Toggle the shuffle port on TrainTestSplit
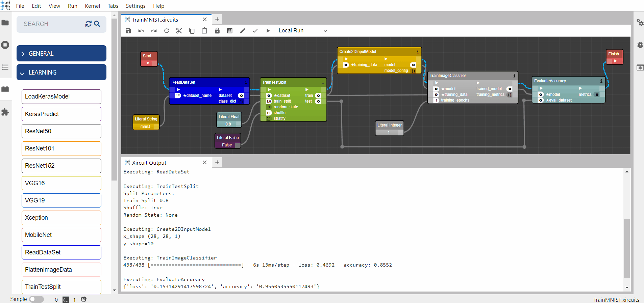Screen dimensions: 644x303 pyautogui.click(x=269, y=113)
